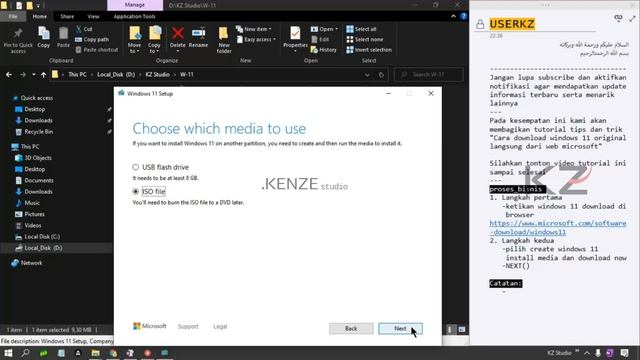640x360 pixels.
Task: Click the Cut scissors command
Action: pos(84,29)
